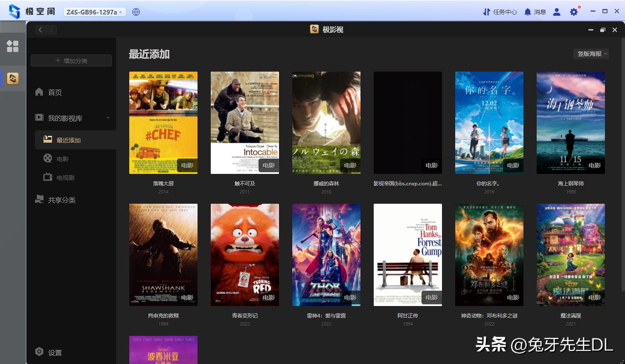The width and height of the screenshot is (625, 364).
Task: Minimize the 极影视 window
Action: pos(591,30)
